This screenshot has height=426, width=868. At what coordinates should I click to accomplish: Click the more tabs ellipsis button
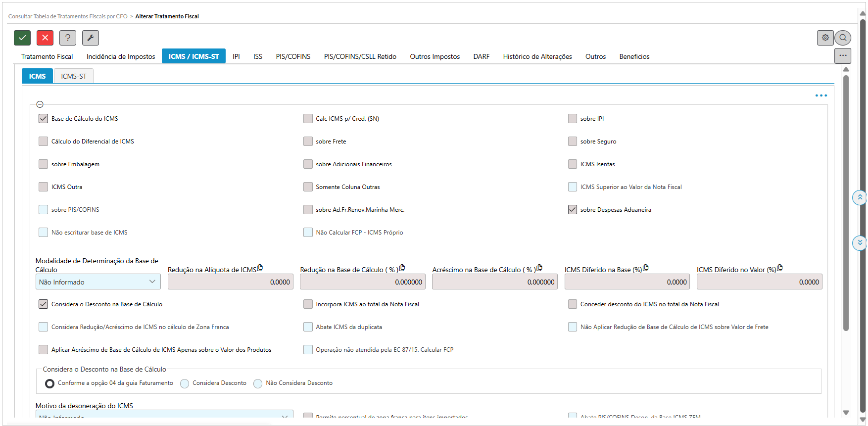pyautogui.click(x=842, y=56)
